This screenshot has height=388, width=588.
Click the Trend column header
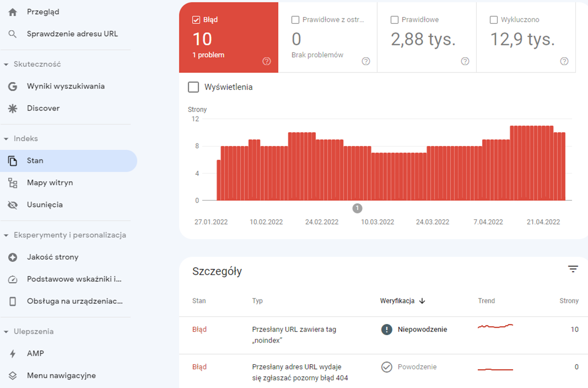click(x=487, y=301)
